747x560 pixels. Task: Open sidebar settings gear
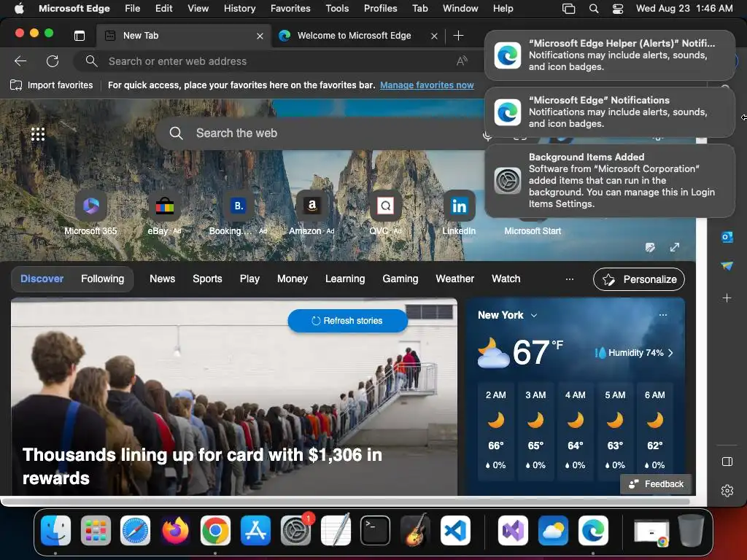pos(727,491)
